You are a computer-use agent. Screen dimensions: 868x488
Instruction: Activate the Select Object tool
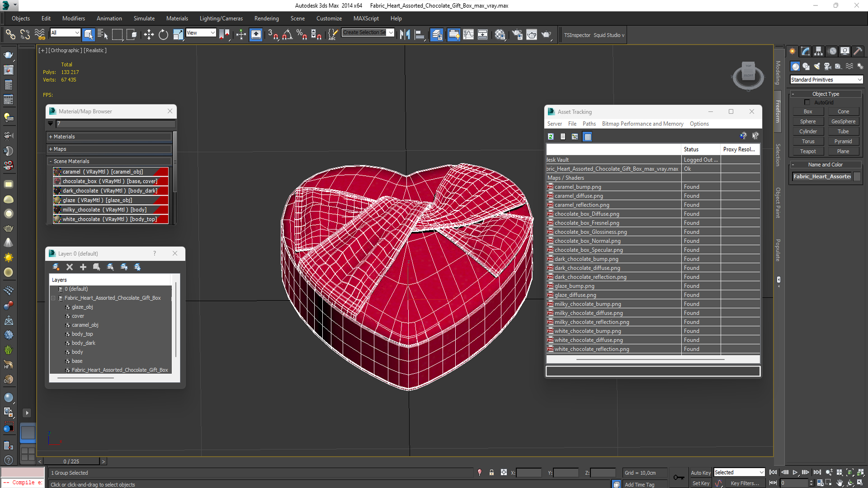[x=89, y=34]
